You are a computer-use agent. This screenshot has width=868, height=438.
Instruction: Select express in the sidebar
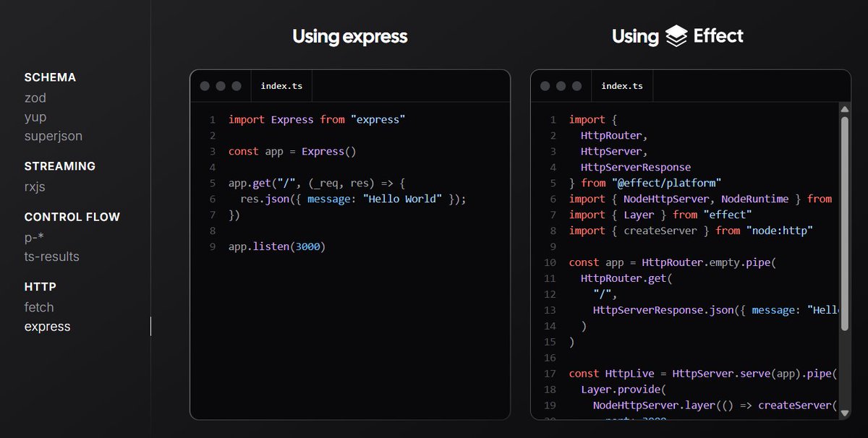48,327
